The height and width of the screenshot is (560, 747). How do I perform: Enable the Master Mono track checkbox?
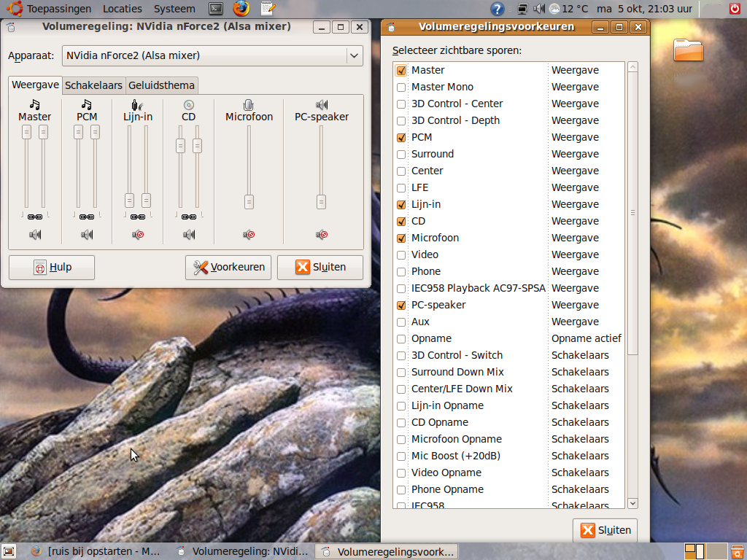click(401, 87)
